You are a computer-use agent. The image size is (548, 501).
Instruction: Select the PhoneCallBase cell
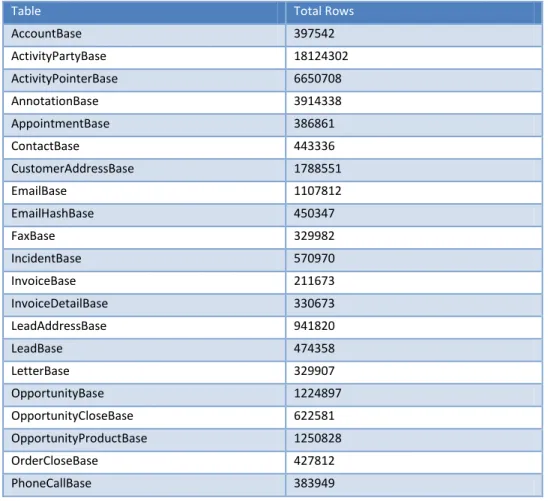144,485
